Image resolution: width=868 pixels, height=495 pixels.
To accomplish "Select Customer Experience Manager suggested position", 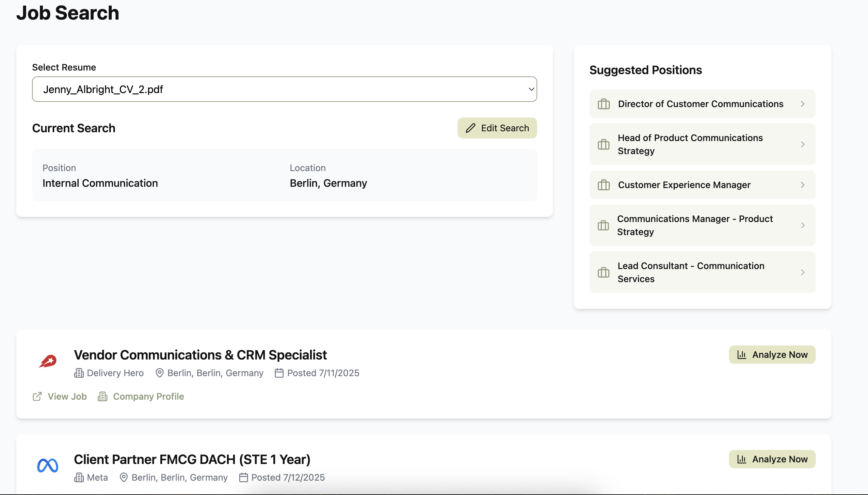I will click(684, 185).
